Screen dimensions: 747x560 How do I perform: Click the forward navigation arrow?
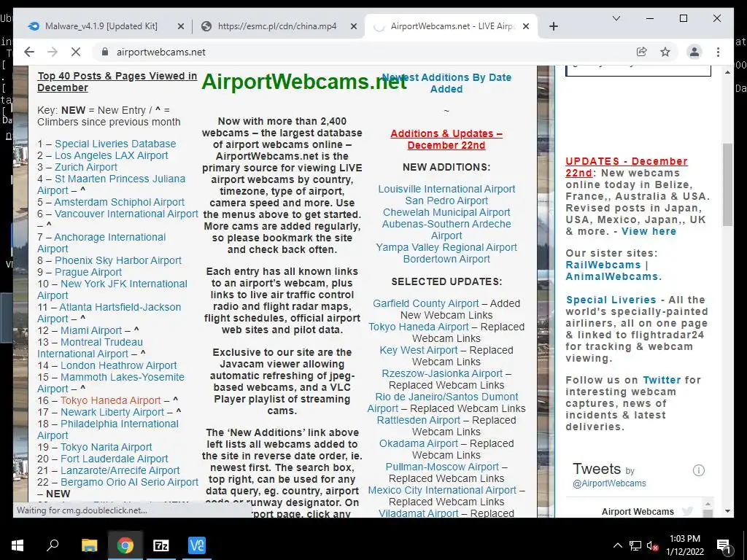point(53,52)
